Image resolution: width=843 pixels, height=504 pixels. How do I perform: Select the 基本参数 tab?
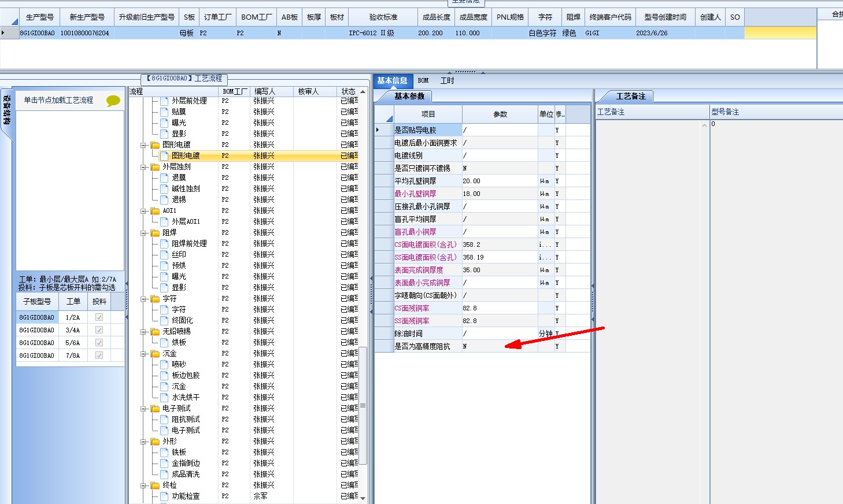[x=409, y=97]
